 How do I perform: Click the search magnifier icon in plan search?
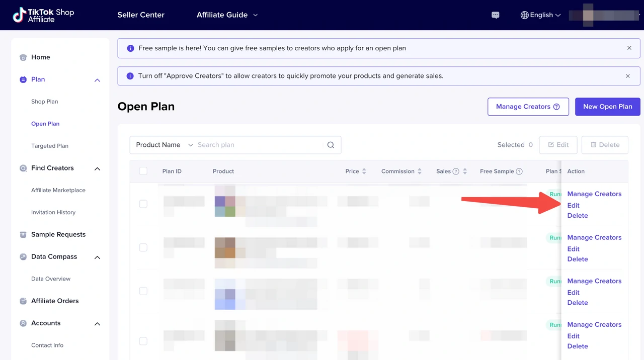tap(331, 145)
